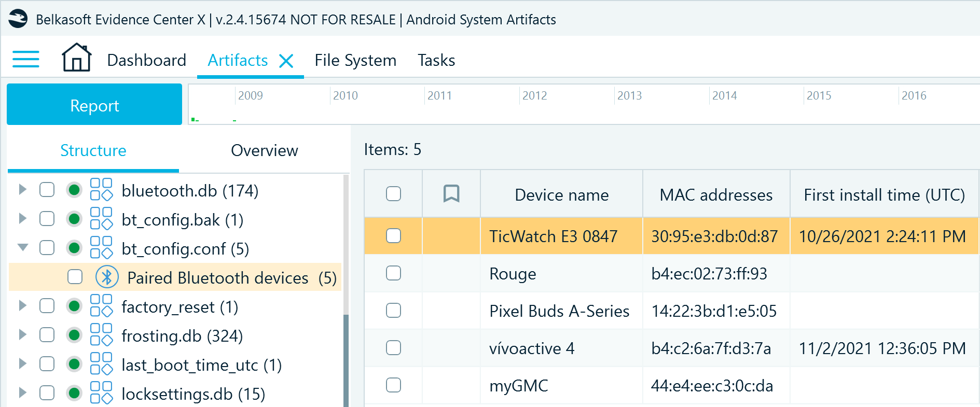This screenshot has width=980, height=407.
Task: Click factory_reset artifact grid icon
Action: (101, 306)
